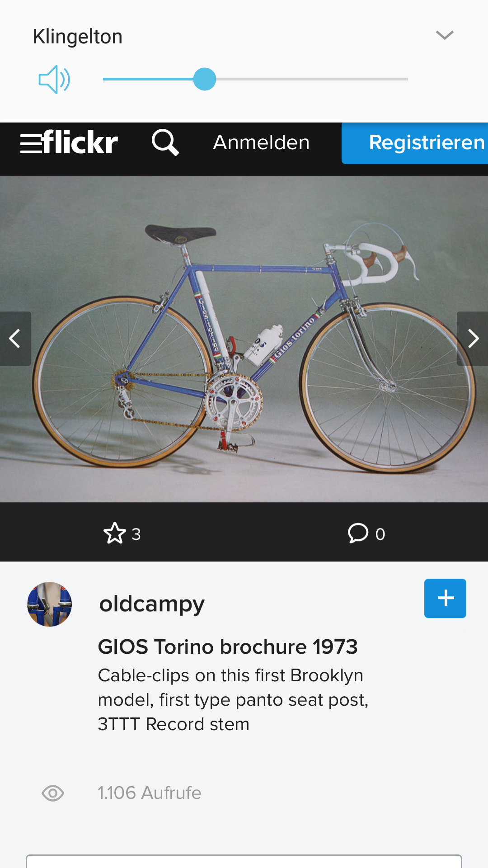This screenshot has width=488, height=868.
Task: Open comments via speech bubble icon
Action: click(x=358, y=533)
